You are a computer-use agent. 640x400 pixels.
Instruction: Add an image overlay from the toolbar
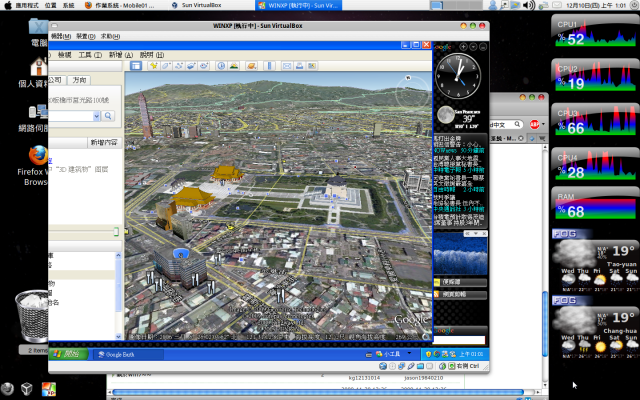point(191,66)
